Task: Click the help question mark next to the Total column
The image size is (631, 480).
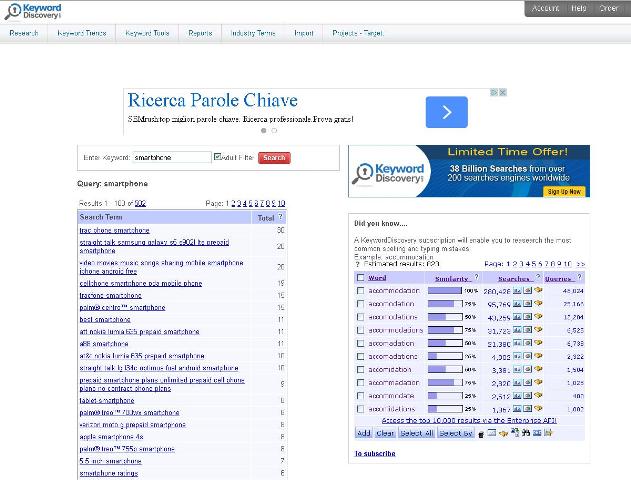Action: tap(280, 217)
